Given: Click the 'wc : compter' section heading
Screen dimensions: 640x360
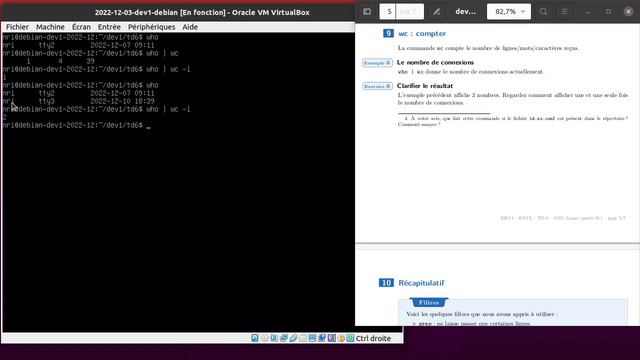Looking at the screenshot, I should [422, 33].
